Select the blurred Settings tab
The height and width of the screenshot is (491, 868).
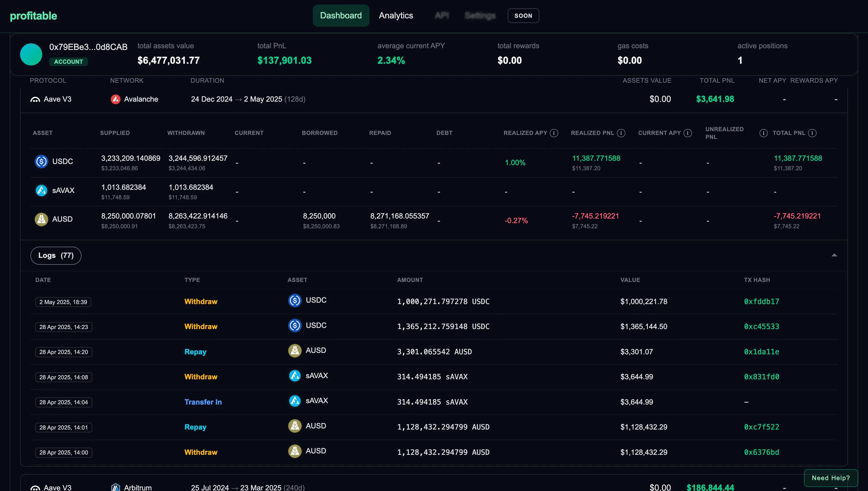point(480,16)
